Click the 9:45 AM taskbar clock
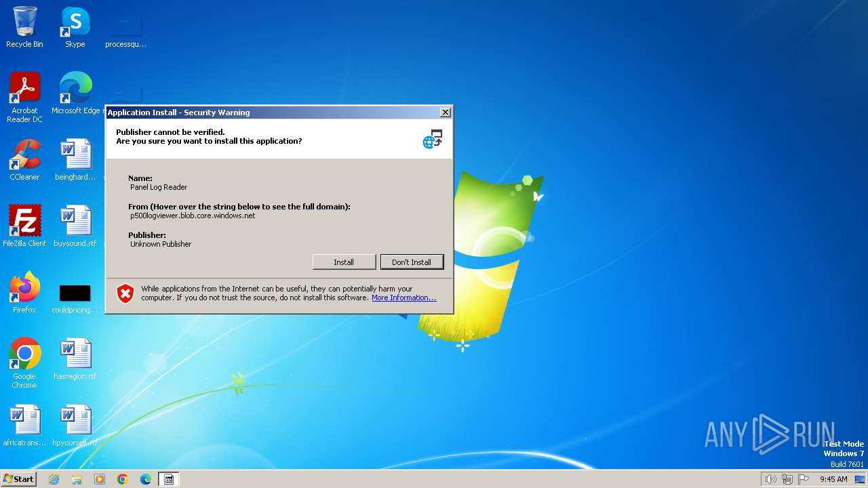This screenshot has height=488, width=868. pyautogui.click(x=833, y=479)
